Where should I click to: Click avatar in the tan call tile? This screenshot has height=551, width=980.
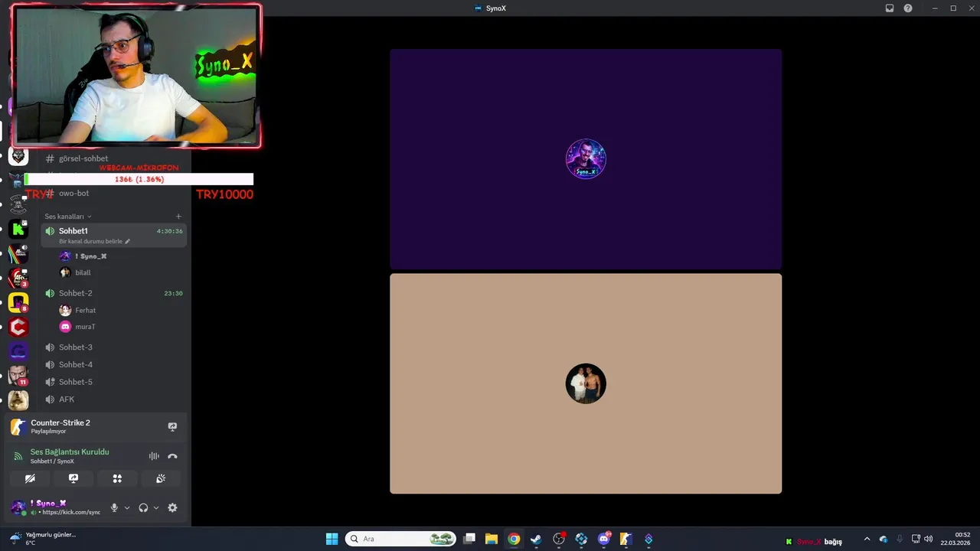pos(586,383)
